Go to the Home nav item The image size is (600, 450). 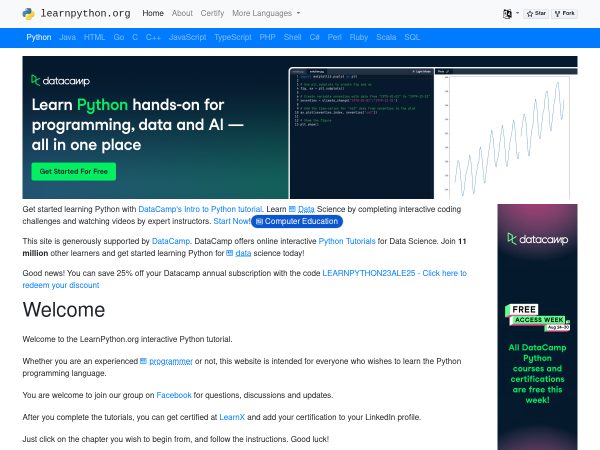[x=153, y=13]
